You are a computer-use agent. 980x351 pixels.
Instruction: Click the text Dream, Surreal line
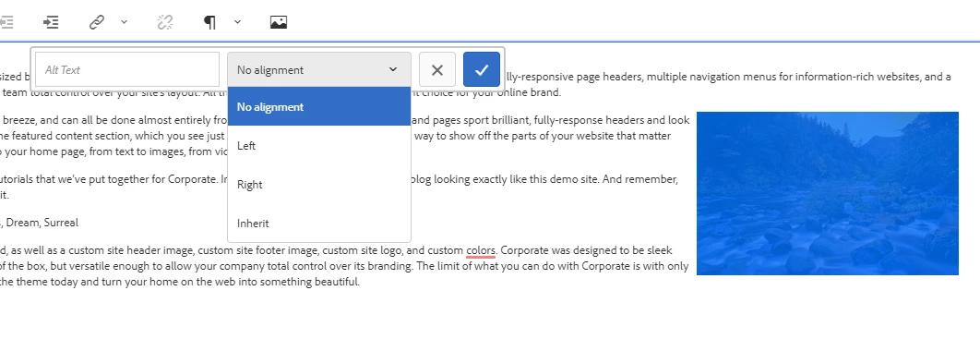39,222
